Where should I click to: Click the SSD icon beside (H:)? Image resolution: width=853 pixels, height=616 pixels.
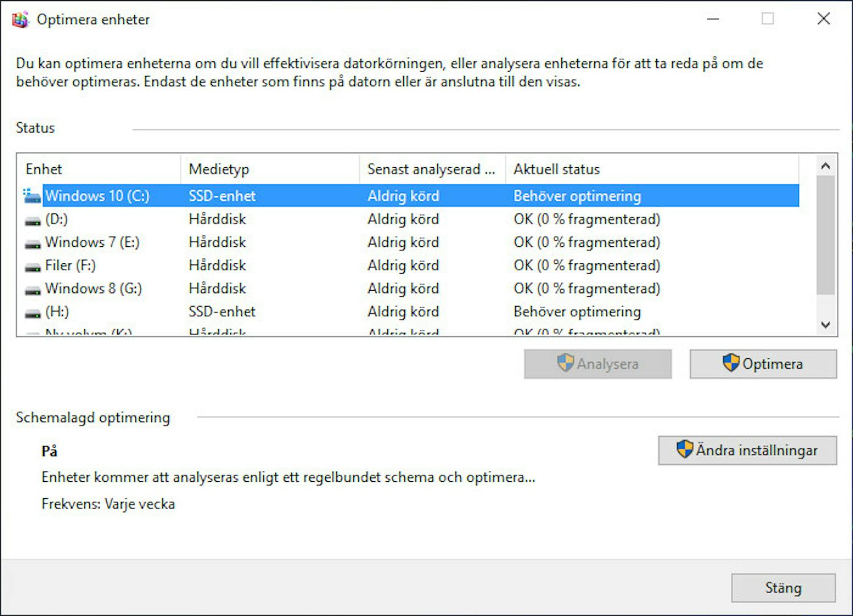[x=32, y=312]
